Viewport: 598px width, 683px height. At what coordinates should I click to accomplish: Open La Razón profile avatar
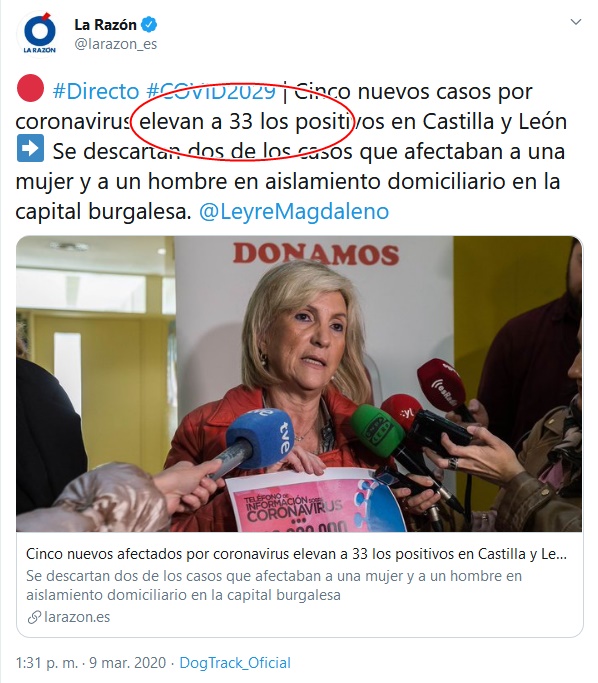40,34
